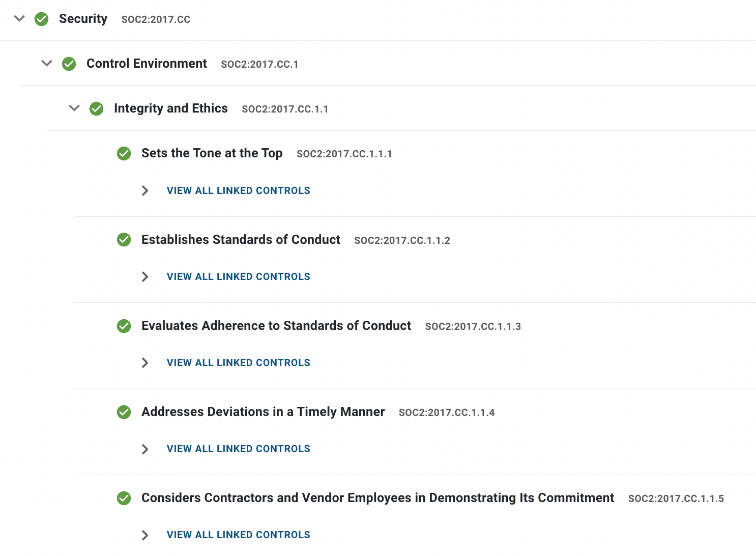Click the green check beside Addresses Deviations in a Timely Manner
756x556 pixels.
pyautogui.click(x=124, y=412)
